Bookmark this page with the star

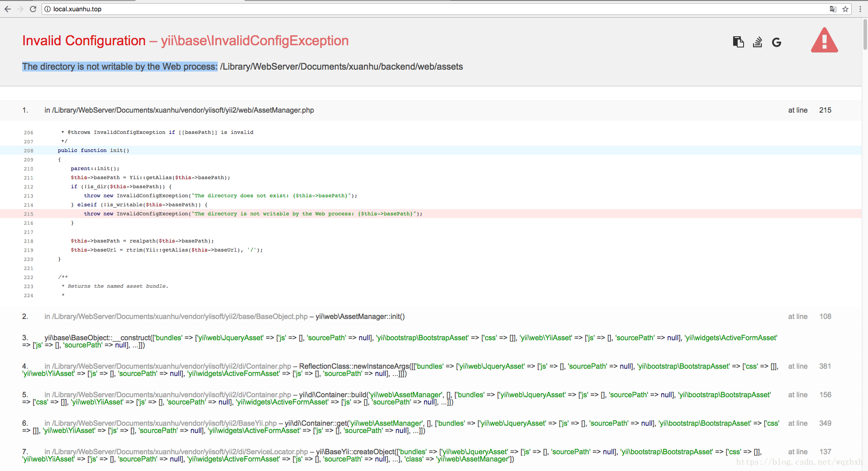(x=845, y=9)
